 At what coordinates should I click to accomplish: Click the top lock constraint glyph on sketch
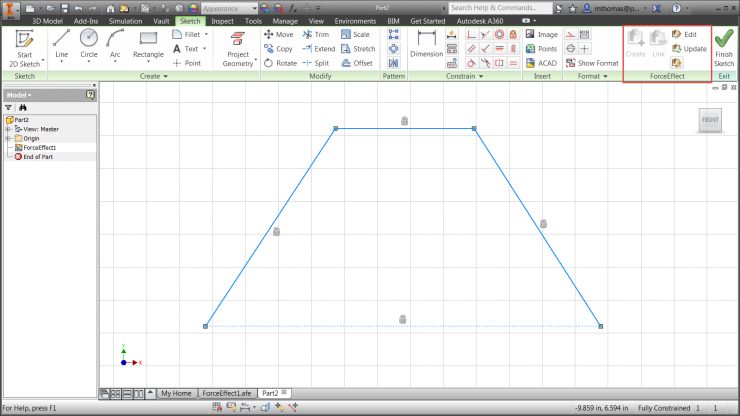click(x=404, y=121)
